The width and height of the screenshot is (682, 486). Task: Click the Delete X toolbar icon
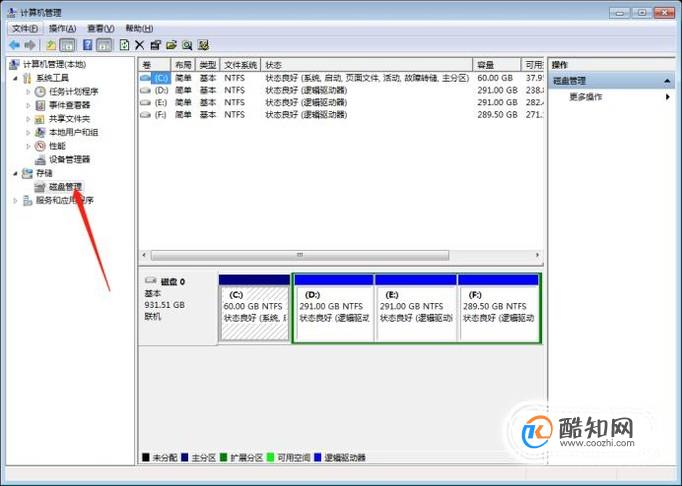click(140, 45)
